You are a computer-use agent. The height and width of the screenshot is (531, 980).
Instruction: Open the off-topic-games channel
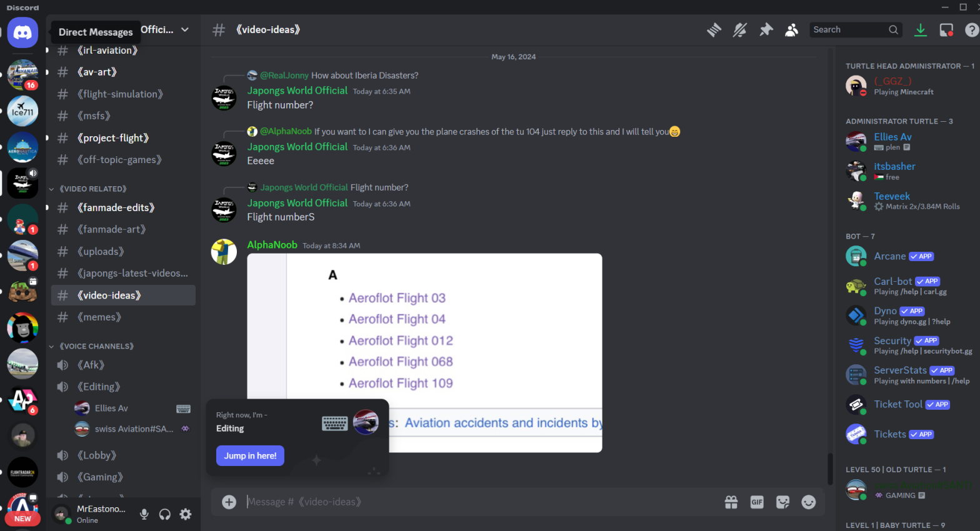(123, 160)
